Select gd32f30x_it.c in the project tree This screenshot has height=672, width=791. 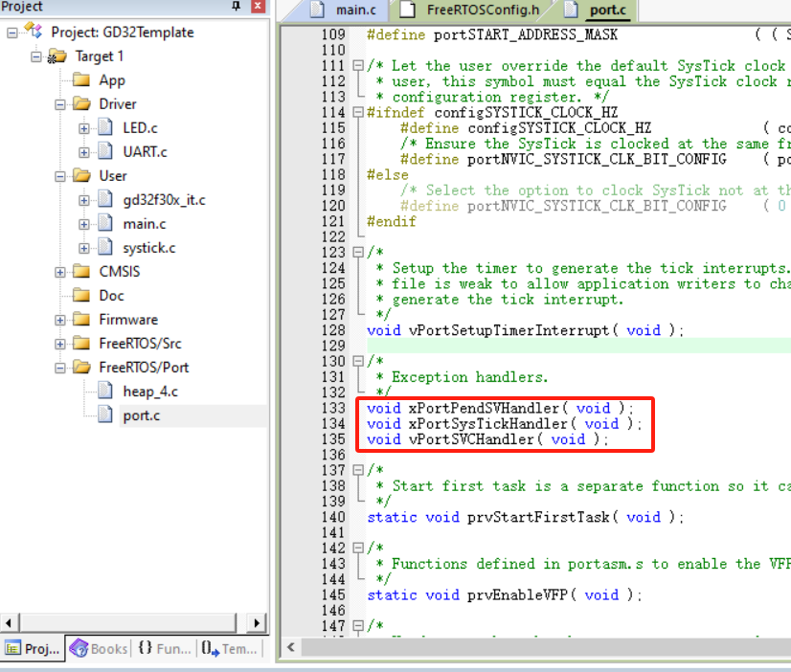pyautogui.click(x=164, y=200)
